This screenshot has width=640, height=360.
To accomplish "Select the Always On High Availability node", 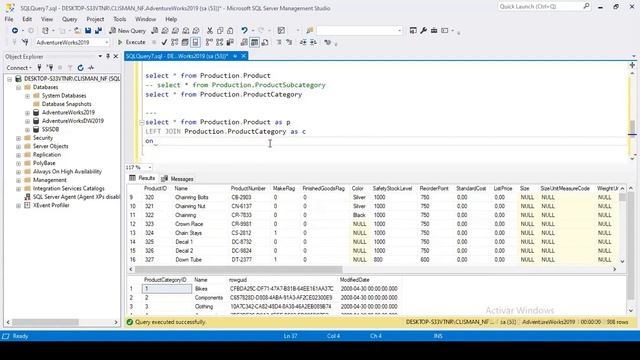I will click(x=67, y=172).
